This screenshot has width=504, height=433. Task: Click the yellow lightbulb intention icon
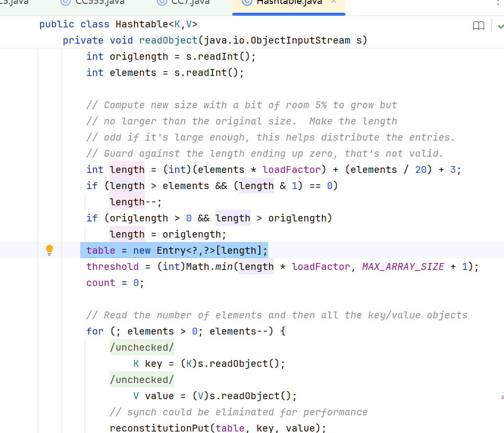pos(49,250)
